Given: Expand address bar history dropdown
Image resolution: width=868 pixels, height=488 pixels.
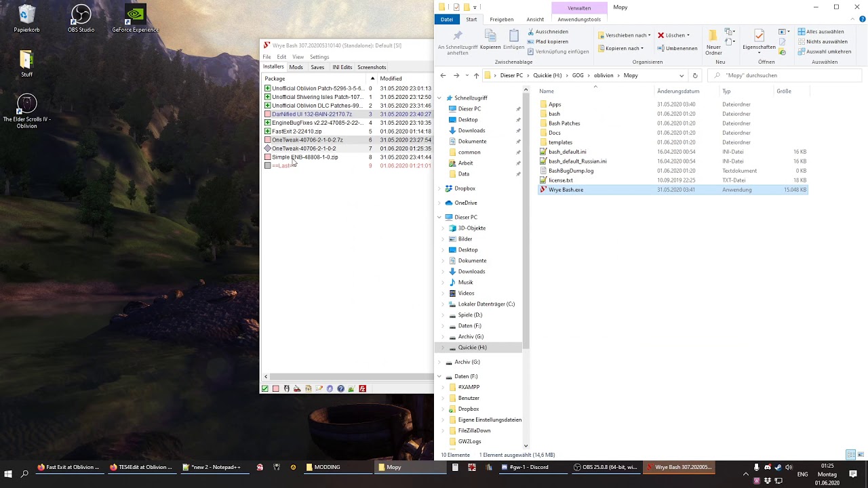Looking at the screenshot, I should pos(682,75).
